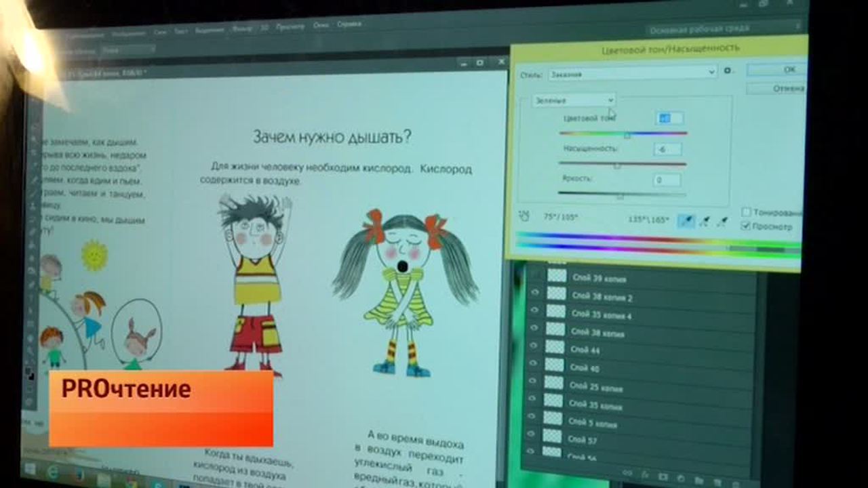The width and height of the screenshot is (868, 488).
Task: Hide layer Слой 38 копия
Action: pos(534,328)
